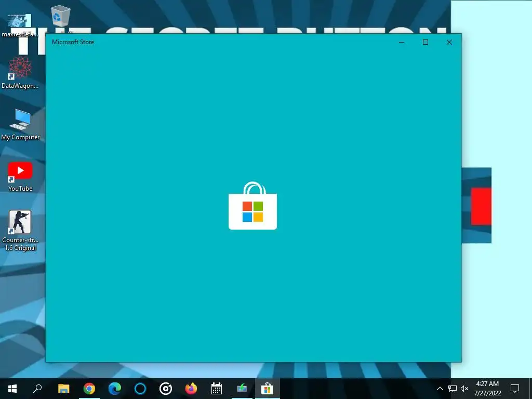Screen dimensions: 532x399
Task: Select the Counter-strike 1.6 Original shortcut
Action: pos(20,231)
